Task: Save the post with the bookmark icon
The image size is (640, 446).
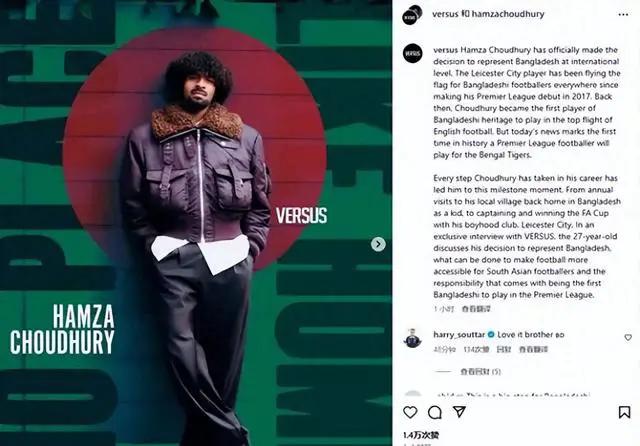Action: 624,412
